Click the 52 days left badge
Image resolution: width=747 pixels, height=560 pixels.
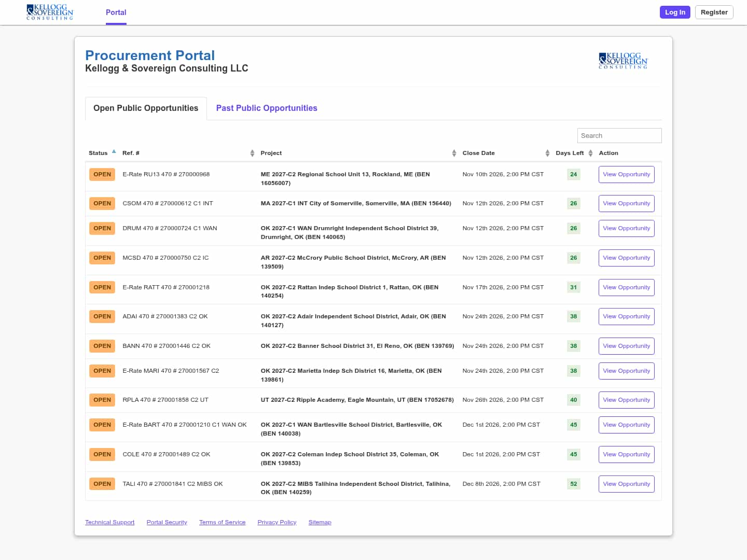point(574,484)
